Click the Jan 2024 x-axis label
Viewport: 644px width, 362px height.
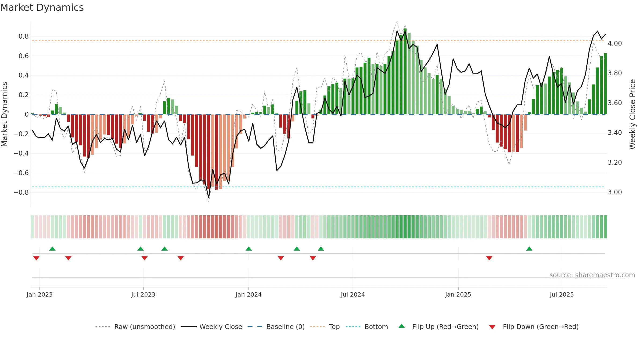point(249,294)
